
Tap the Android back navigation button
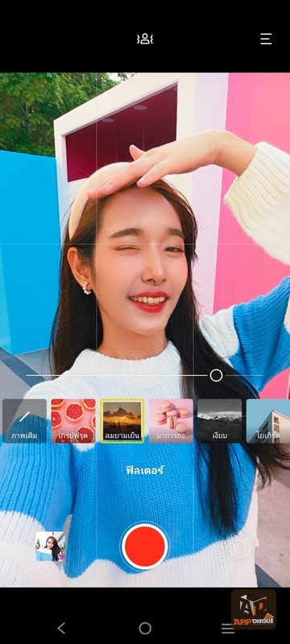click(61, 628)
